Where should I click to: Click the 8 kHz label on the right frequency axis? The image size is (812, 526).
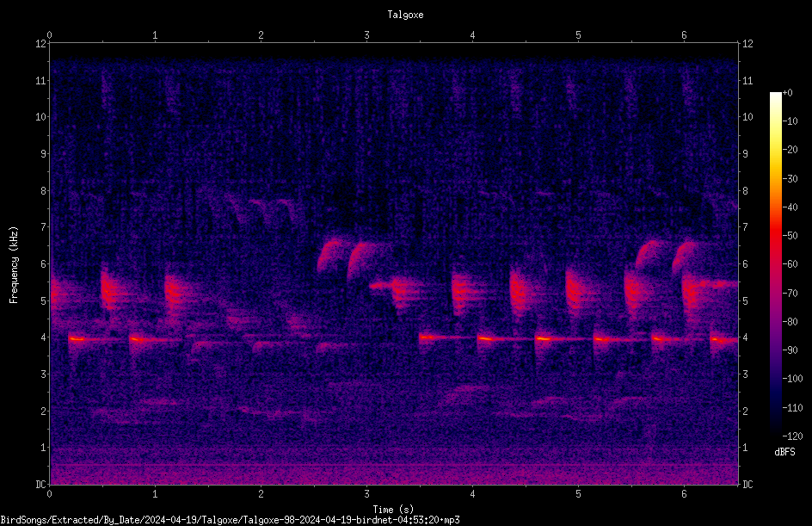745,191
